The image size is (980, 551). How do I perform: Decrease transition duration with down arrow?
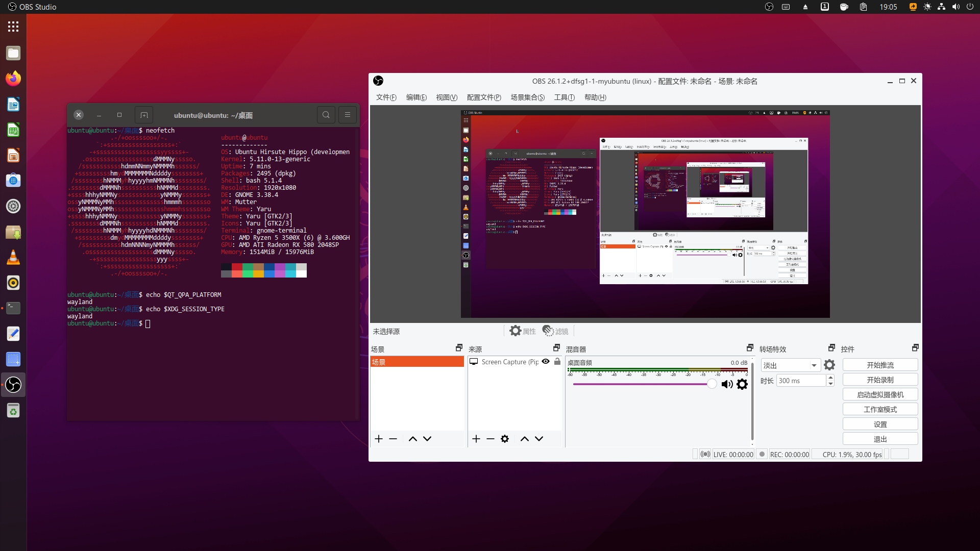tap(830, 384)
